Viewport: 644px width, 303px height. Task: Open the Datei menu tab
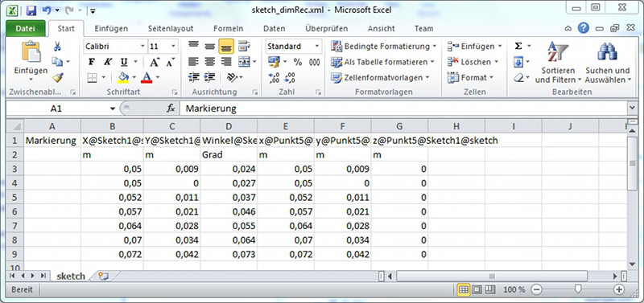(25, 29)
